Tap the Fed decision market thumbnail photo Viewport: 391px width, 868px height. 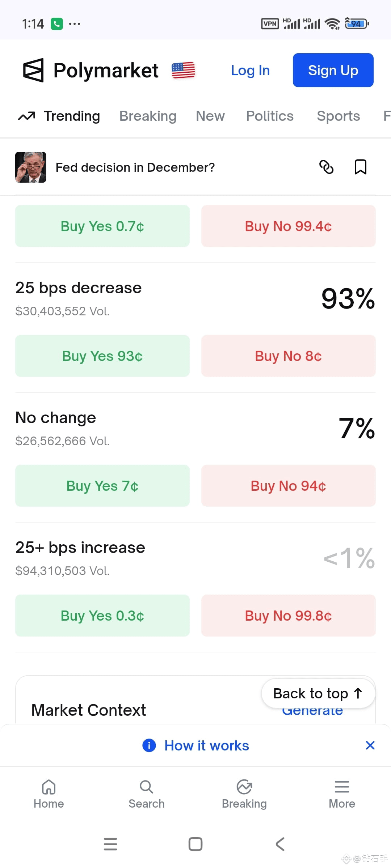(x=31, y=167)
